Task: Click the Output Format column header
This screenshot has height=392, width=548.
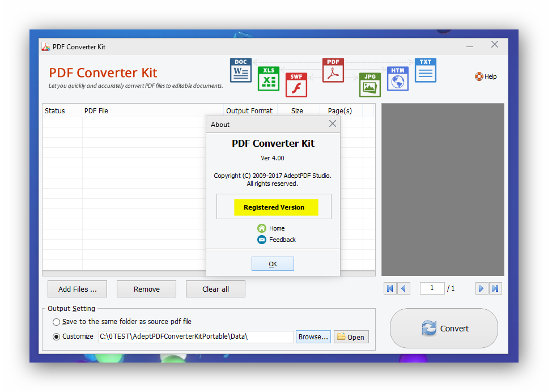Action: click(x=250, y=111)
